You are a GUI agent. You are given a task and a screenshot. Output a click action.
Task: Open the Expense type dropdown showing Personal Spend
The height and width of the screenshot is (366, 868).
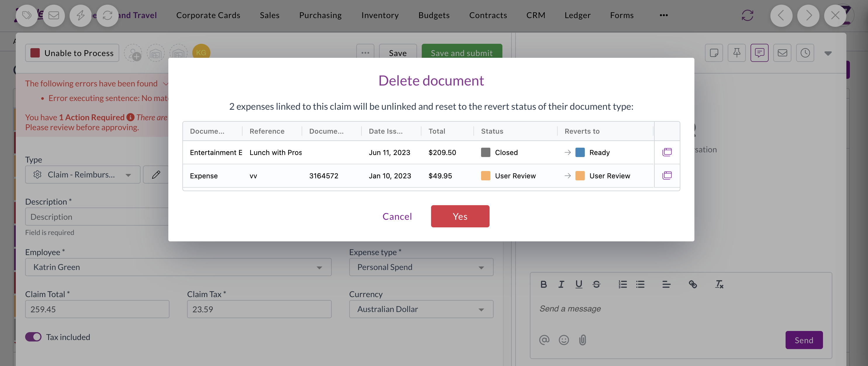(x=421, y=267)
